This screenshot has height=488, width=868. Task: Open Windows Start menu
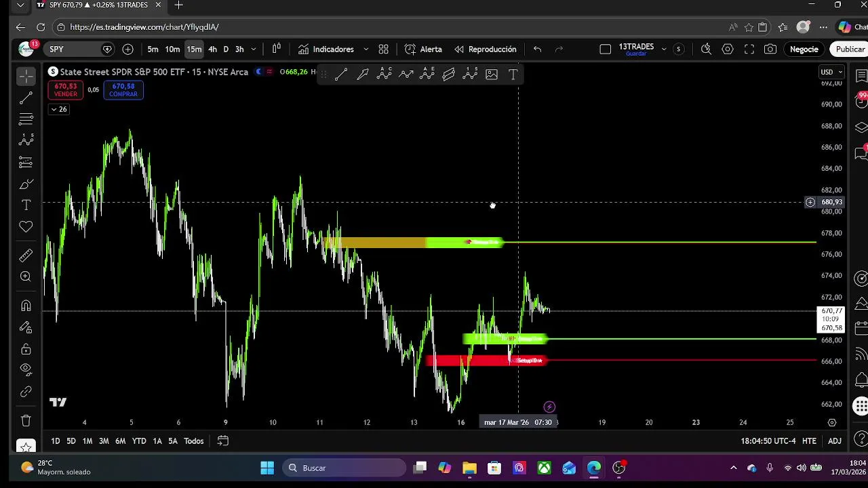(267, 468)
